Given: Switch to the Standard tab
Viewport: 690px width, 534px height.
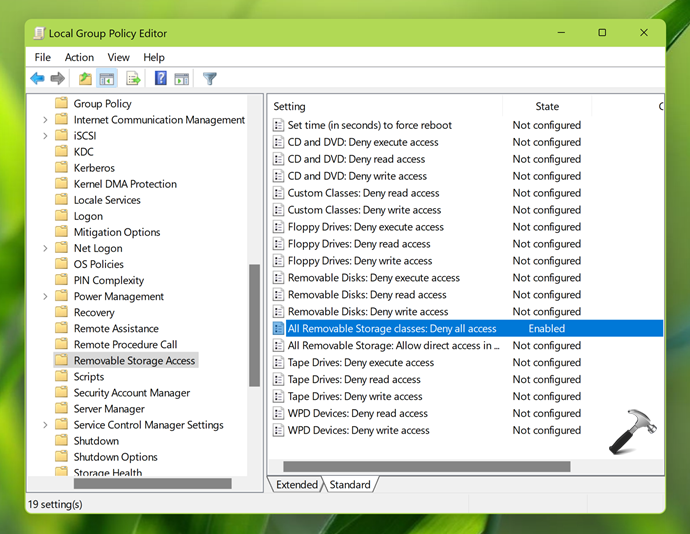Looking at the screenshot, I should pyautogui.click(x=350, y=484).
